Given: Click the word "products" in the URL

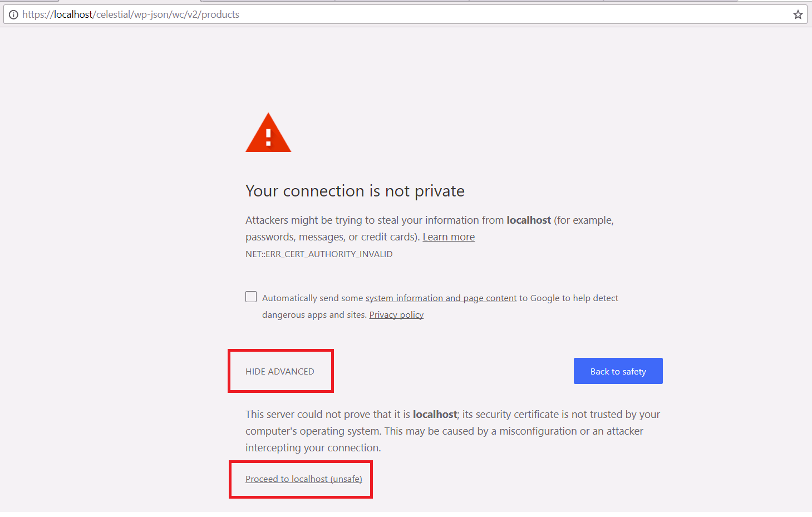Looking at the screenshot, I should [x=220, y=15].
